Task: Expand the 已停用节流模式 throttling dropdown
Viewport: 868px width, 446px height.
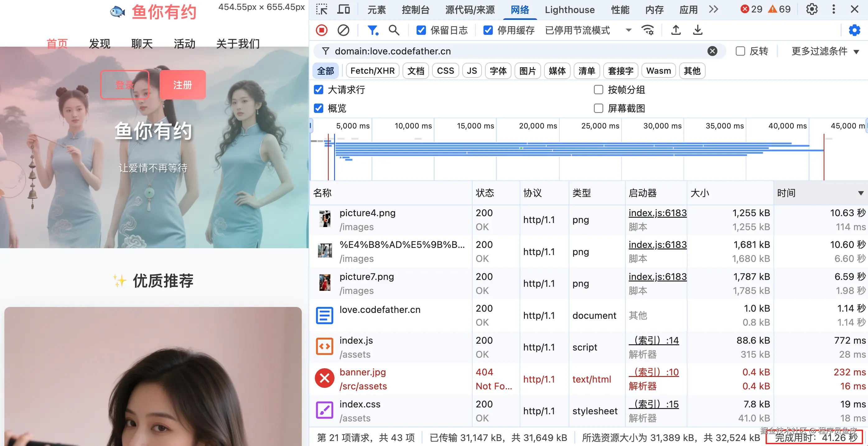Action: click(x=588, y=30)
